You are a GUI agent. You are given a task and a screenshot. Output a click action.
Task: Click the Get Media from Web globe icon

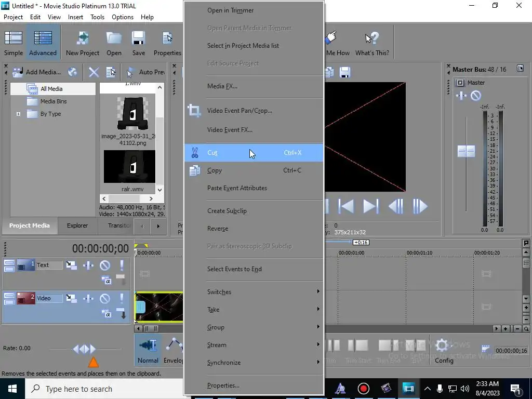pyautogui.click(x=73, y=72)
